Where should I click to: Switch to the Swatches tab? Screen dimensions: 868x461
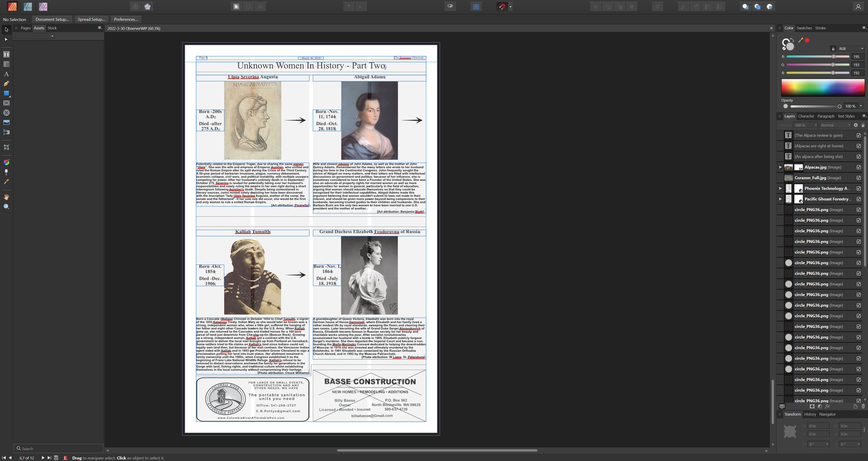coord(804,28)
